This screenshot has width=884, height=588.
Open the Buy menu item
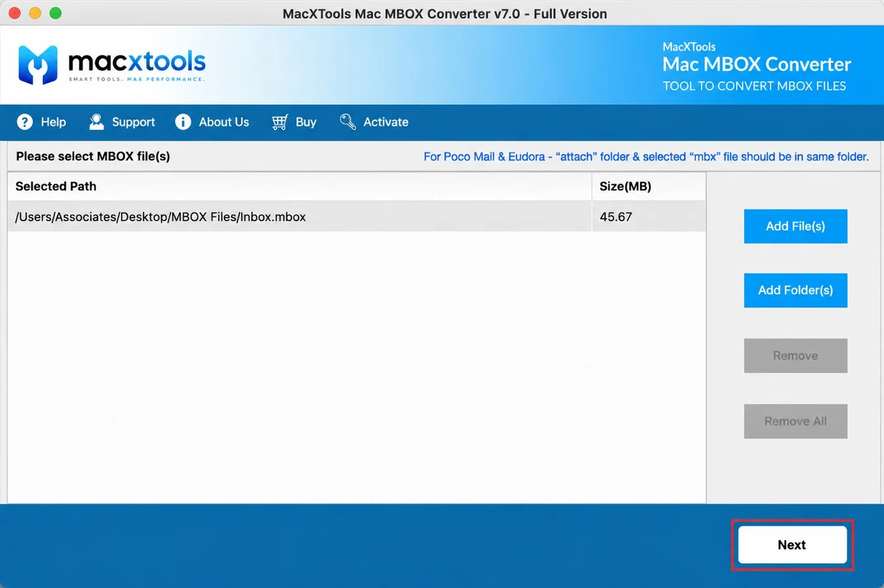click(294, 122)
